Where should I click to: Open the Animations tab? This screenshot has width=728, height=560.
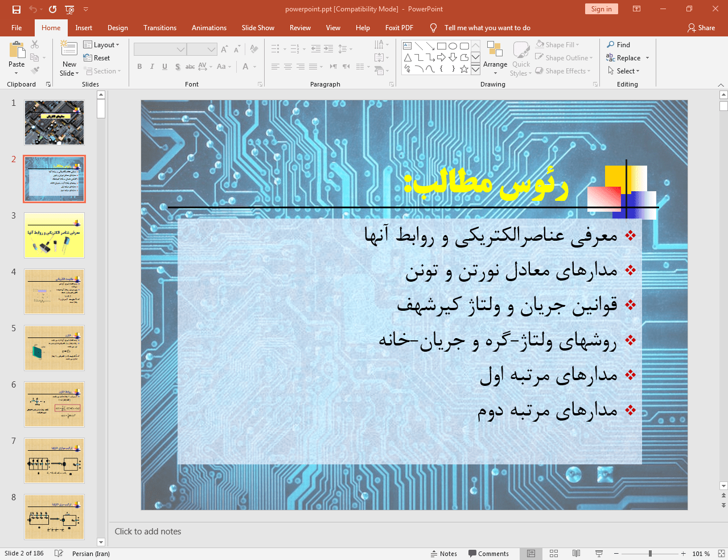pos(209,28)
